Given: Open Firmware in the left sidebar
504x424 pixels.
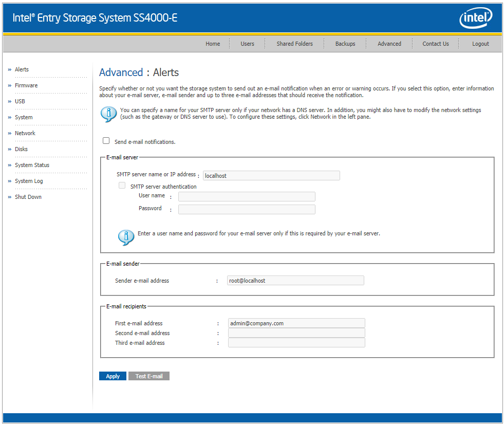Looking at the screenshot, I should click(x=26, y=85).
